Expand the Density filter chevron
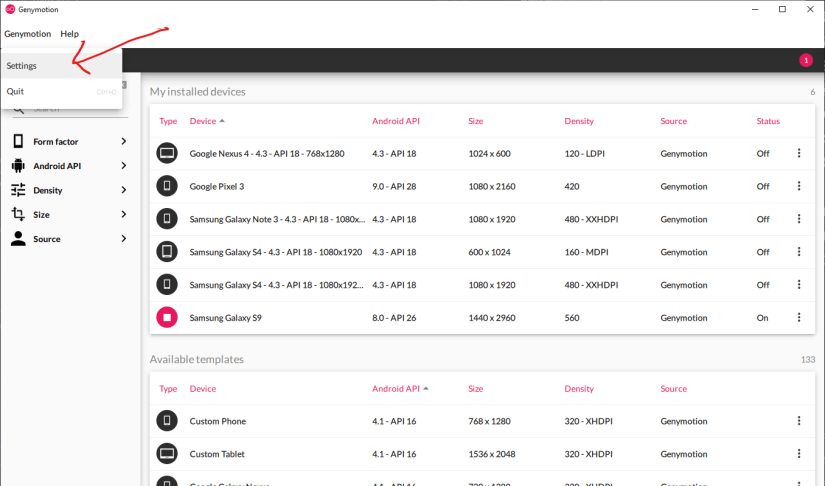The width and height of the screenshot is (825, 486). [124, 190]
